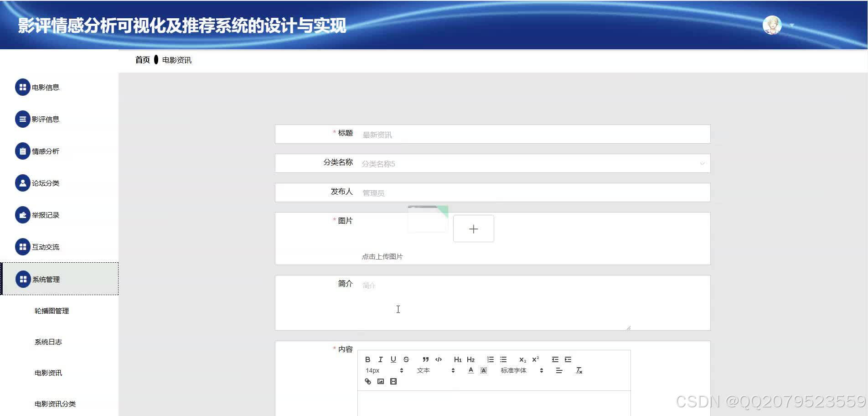Image resolution: width=868 pixels, height=416 pixels.
Task: Insert a blockquote in the content editor
Action: [x=425, y=359]
